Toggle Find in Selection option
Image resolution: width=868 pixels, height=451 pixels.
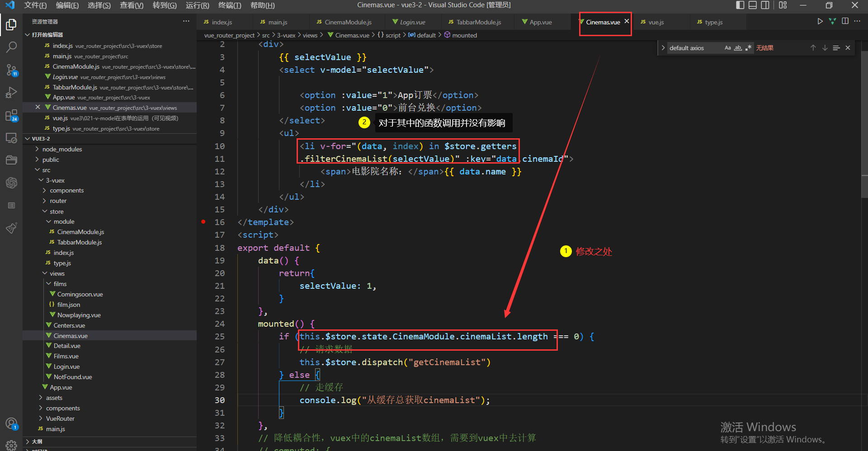click(x=836, y=48)
